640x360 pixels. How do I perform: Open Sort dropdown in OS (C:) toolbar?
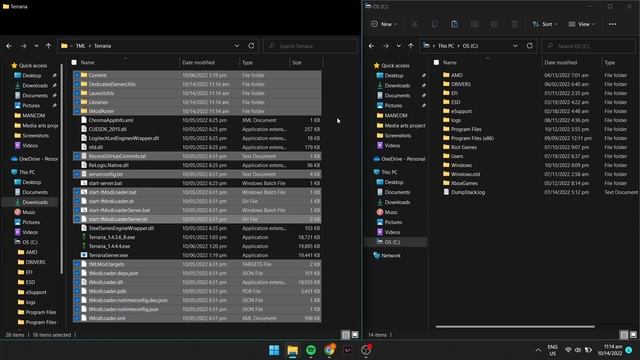pyautogui.click(x=544, y=24)
